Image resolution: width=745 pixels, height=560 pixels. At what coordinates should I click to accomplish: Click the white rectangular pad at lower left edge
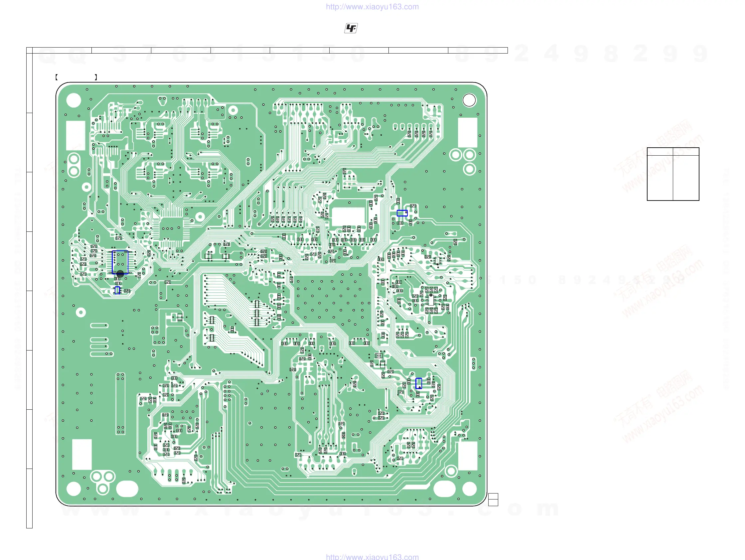pos(82,454)
